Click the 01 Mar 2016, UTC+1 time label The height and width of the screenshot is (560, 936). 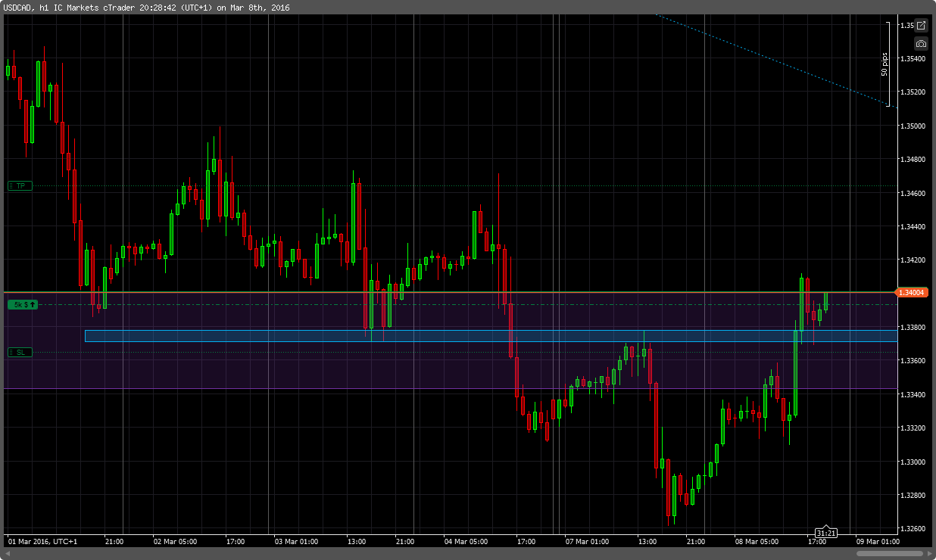point(42,542)
